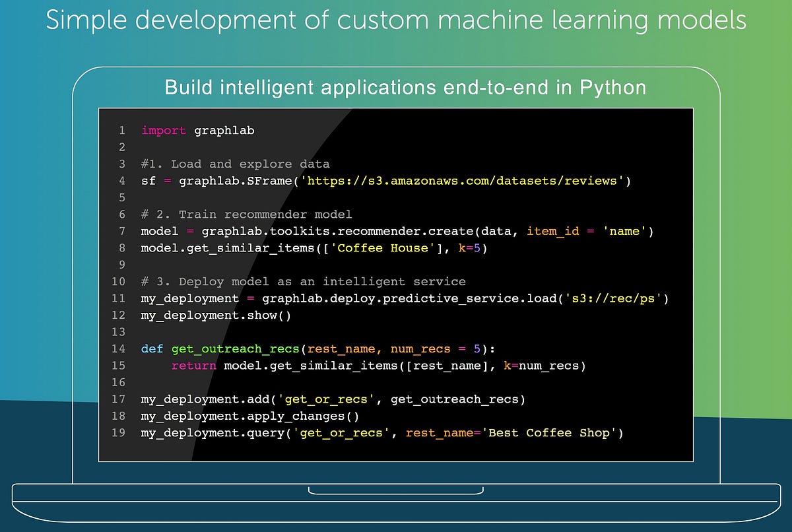Click the slide title about machine learning models
This screenshot has width=792, height=532.
point(395,20)
